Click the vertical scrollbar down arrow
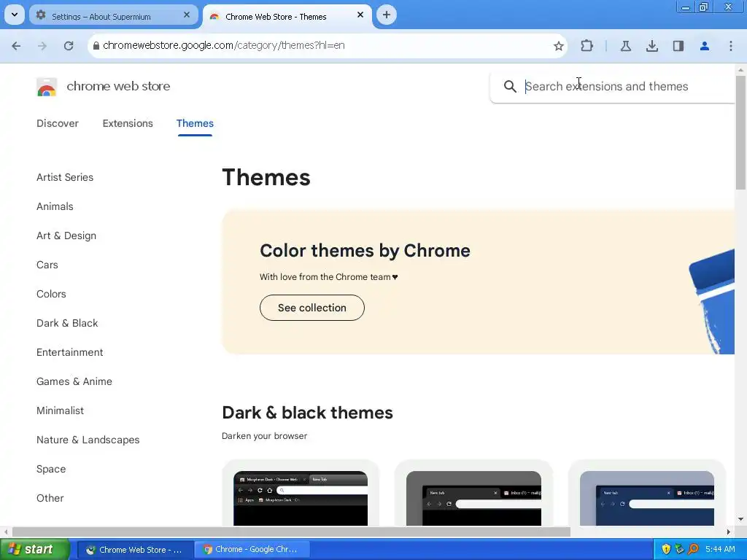The height and width of the screenshot is (560, 747). [740, 519]
